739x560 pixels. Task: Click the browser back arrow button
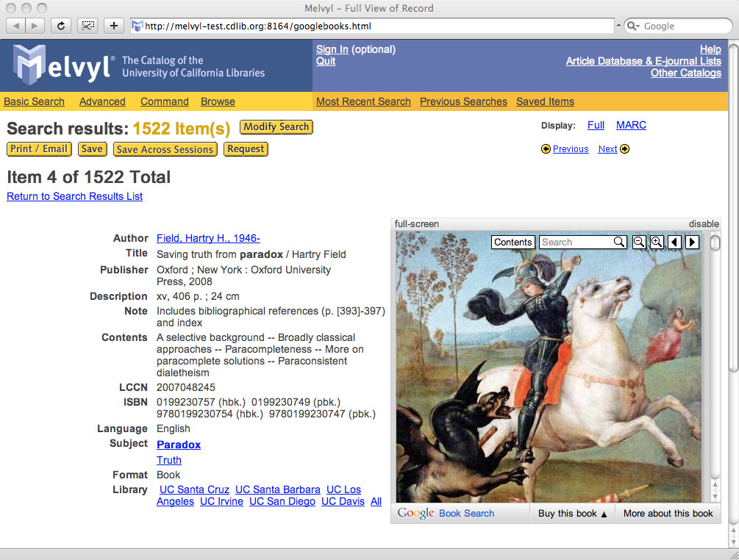16,26
